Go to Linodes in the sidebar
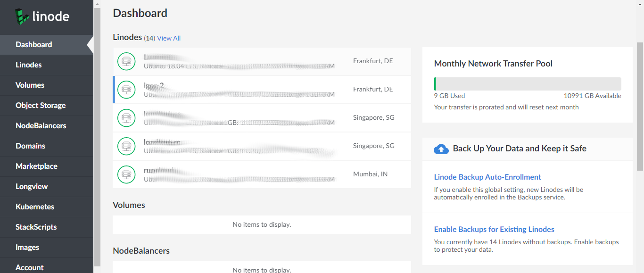Screen dimensions: 644x273 [29, 65]
